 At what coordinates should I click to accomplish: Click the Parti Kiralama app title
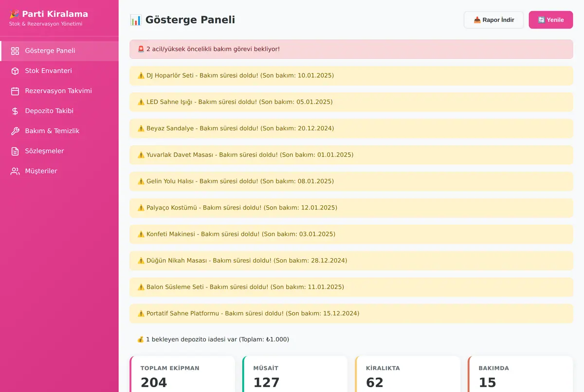55,14
